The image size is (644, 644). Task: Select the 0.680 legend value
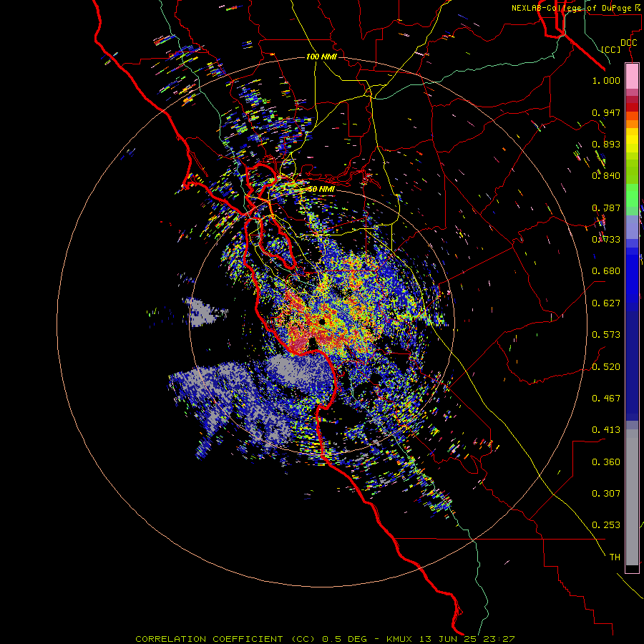pos(606,271)
